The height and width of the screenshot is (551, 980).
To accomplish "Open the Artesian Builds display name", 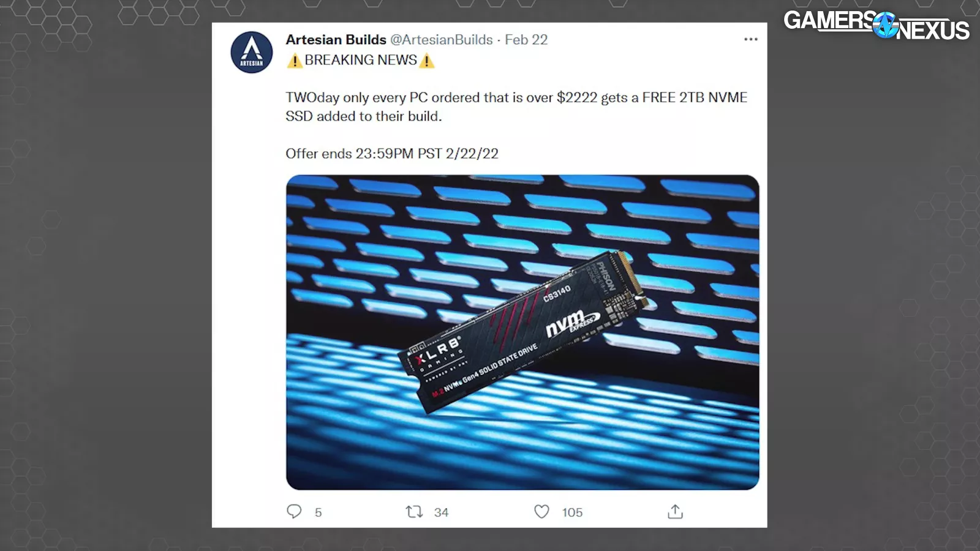I will pos(336,40).
